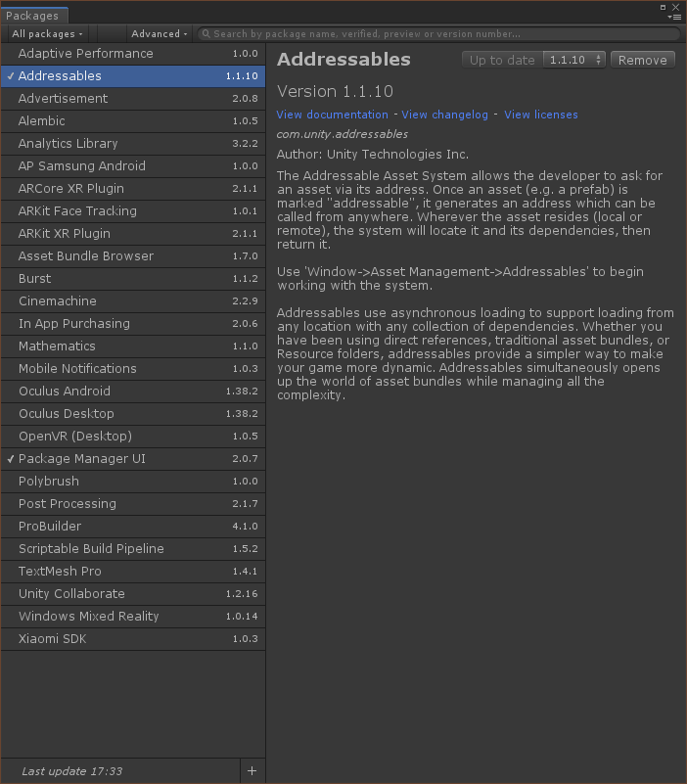
Task: Open the View licenses link
Action: [541, 115]
